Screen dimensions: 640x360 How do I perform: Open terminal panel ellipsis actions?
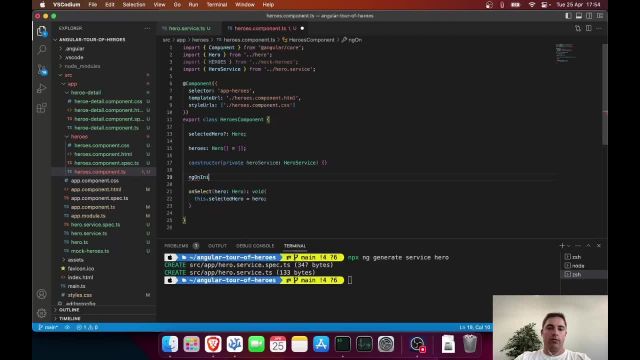click(x=578, y=245)
